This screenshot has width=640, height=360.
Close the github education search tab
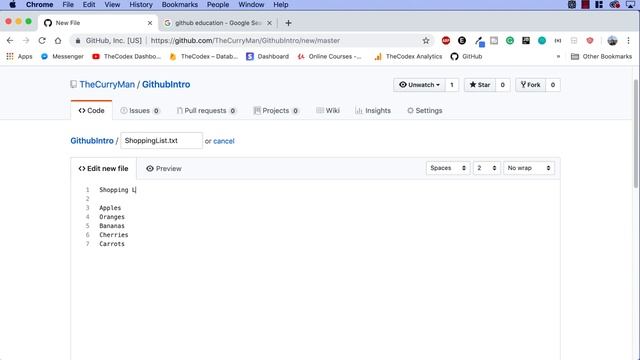pos(269,23)
